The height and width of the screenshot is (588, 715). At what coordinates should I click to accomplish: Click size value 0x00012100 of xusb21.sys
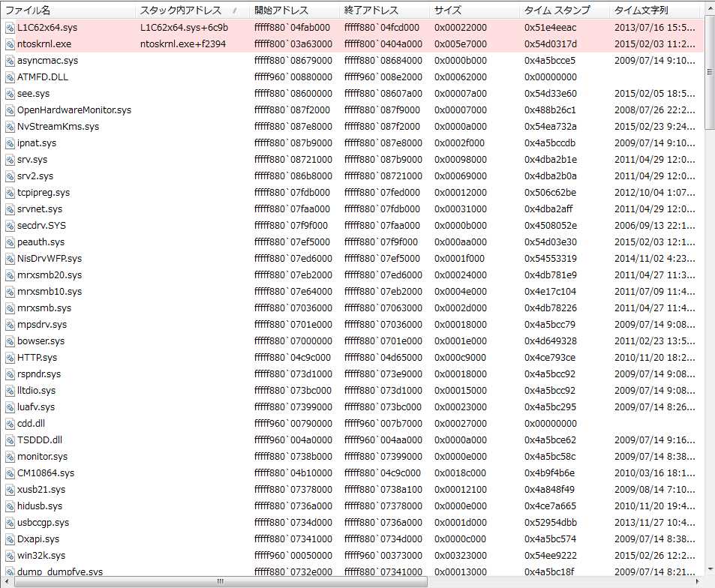click(461, 490)
